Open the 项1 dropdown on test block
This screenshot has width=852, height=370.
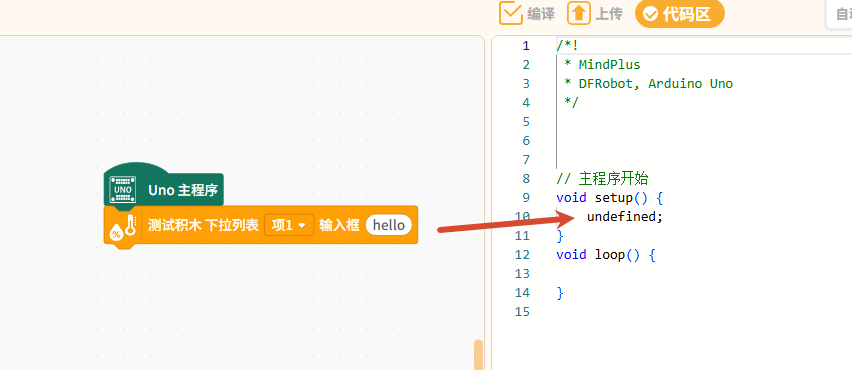(x=289, y=225)
